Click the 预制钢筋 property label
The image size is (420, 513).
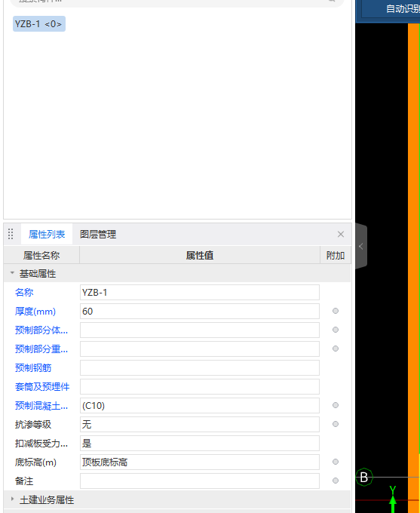[33, 367]
